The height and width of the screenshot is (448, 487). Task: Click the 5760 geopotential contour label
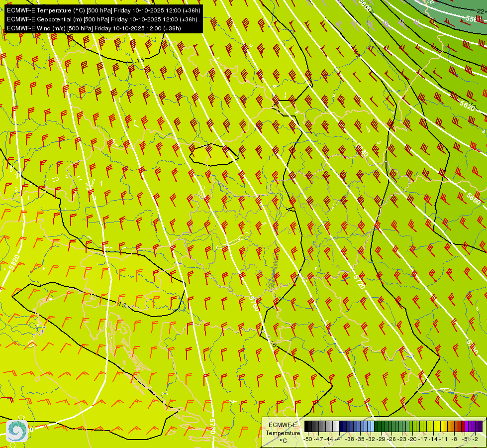[254, 304]
